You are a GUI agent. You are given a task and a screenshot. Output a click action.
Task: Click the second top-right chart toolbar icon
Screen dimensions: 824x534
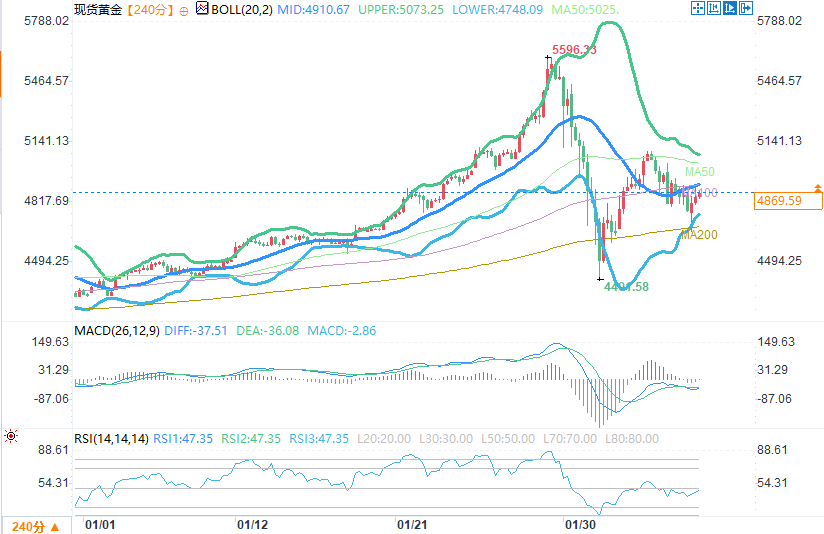713,9
